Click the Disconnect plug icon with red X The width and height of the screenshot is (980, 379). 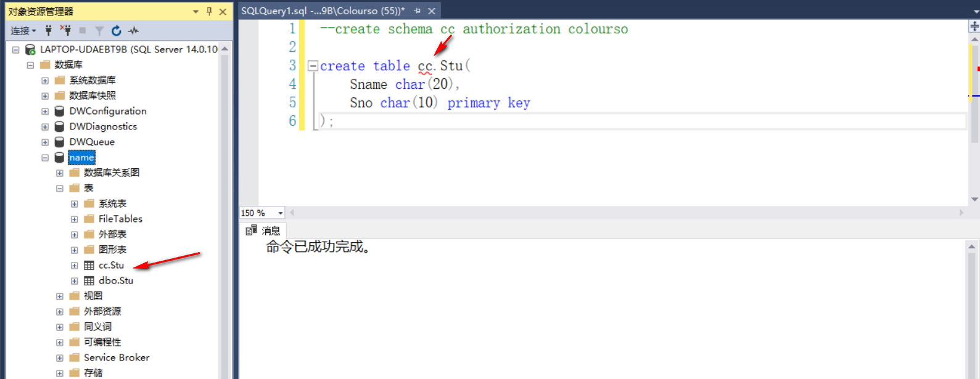65,30
